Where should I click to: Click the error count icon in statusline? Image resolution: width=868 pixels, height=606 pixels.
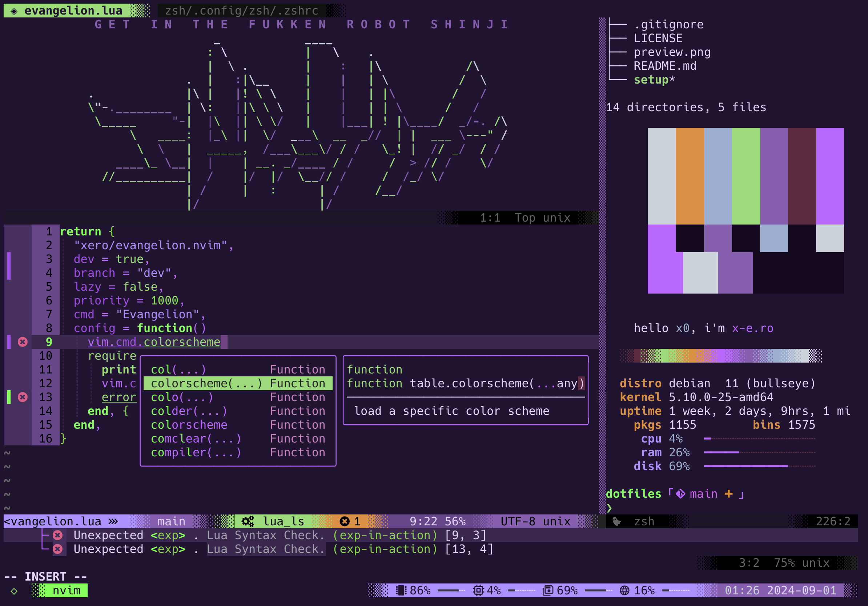pos(345,521)
